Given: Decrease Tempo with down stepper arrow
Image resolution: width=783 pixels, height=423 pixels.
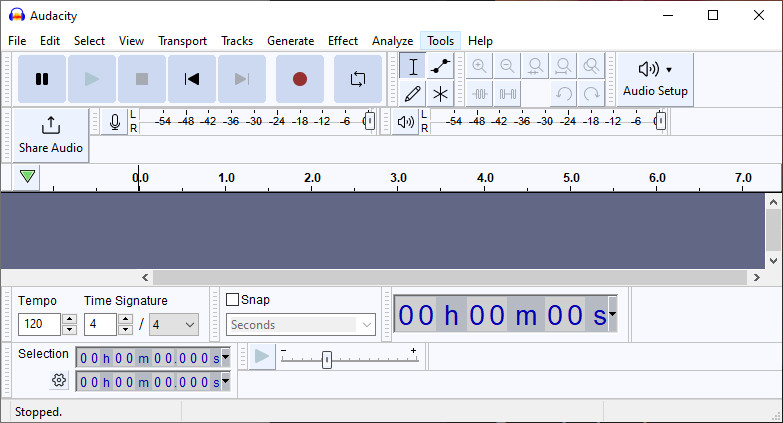Looking at the screenshot, I should click(69, 330).
